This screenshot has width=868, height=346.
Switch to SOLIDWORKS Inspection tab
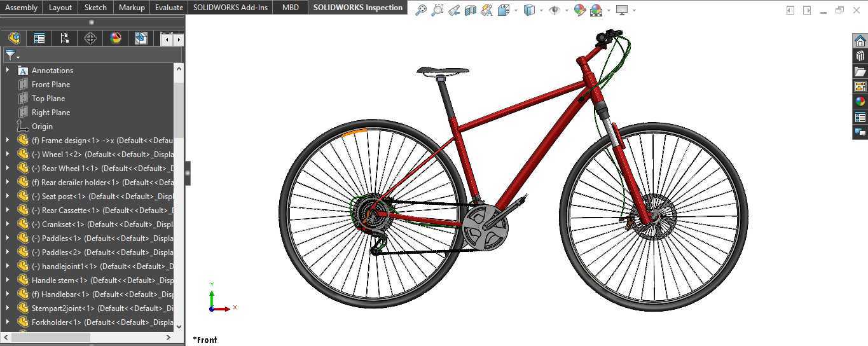(358, 8)
